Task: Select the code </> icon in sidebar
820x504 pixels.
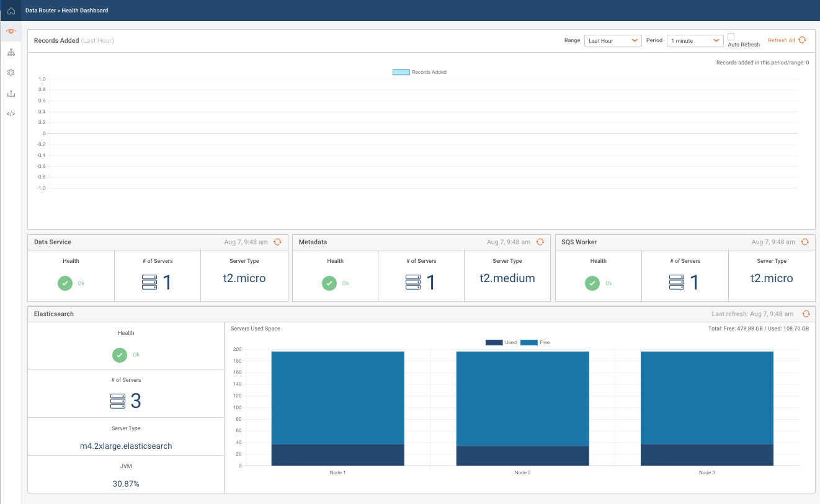Action: coord(11,113)
